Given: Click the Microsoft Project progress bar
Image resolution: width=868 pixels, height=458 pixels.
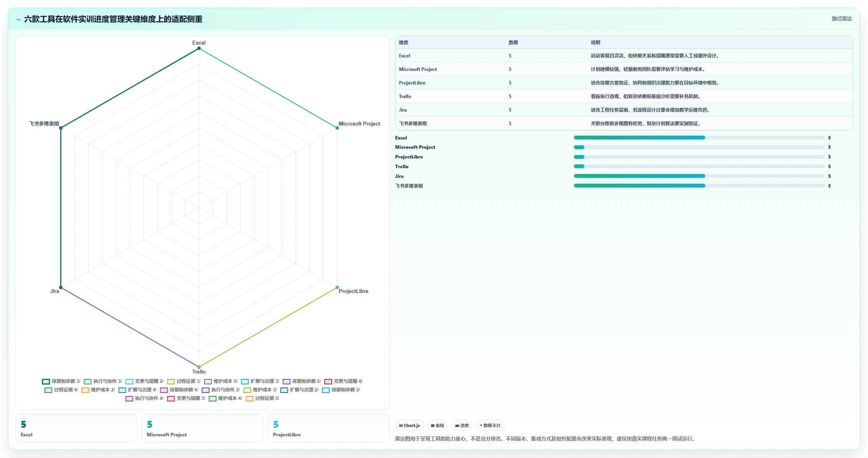Looking at the screenshot, I should tap(699, 147).
